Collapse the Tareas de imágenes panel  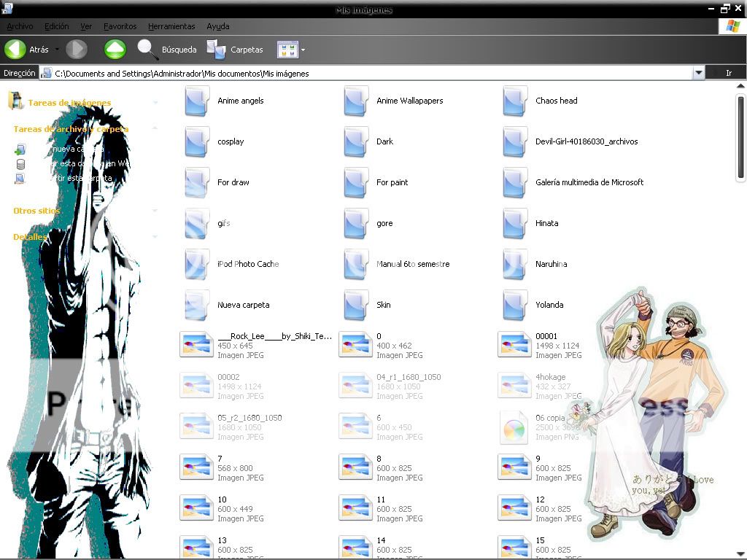coord(155,102)
